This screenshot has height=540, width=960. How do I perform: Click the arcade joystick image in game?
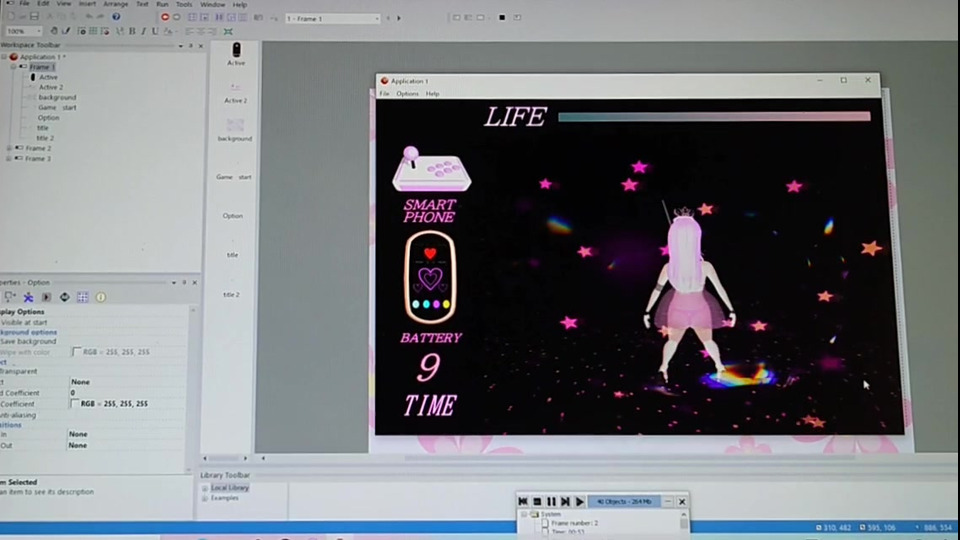tap(432, 169)
